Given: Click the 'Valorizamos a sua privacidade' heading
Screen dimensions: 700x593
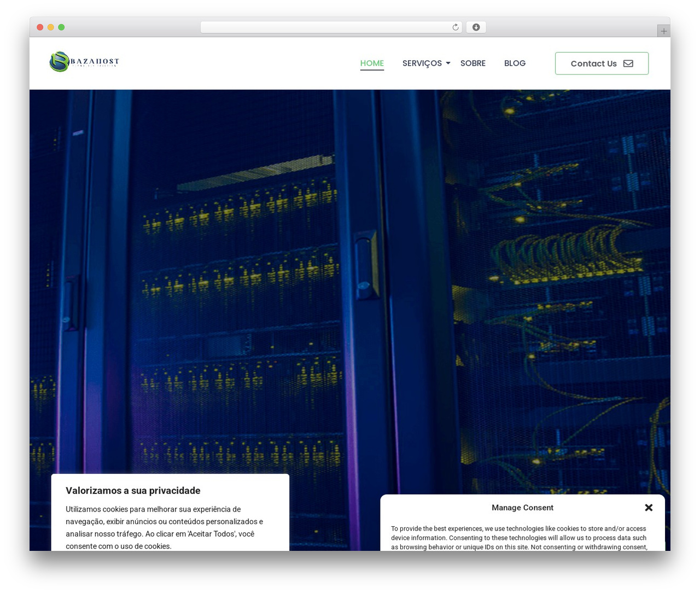Looking at the screenshot, I should (x=133, y=491).
